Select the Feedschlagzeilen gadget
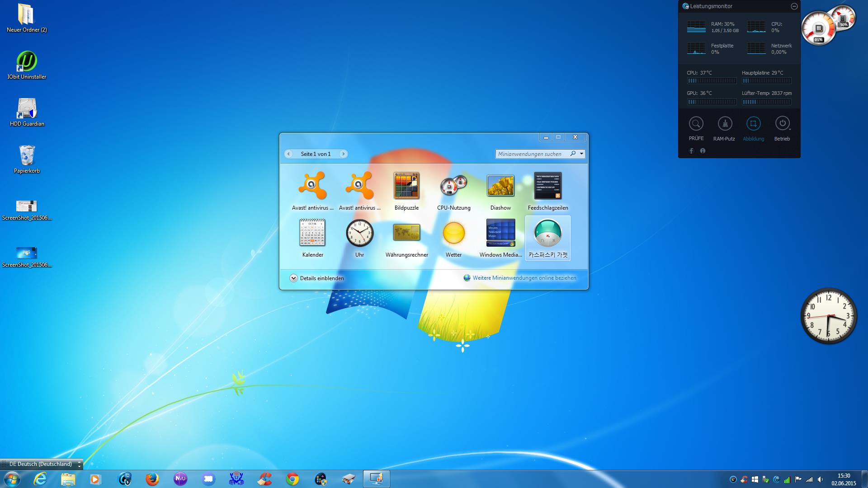Image resolution: width=868 pixels, height=488 pixels. [x=547, y=191]
